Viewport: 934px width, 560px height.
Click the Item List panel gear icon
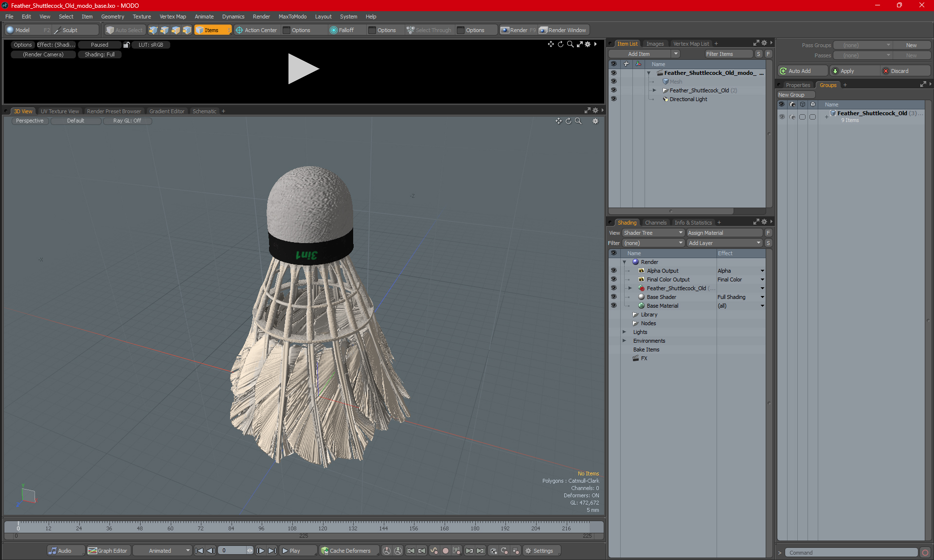[764, 43]
